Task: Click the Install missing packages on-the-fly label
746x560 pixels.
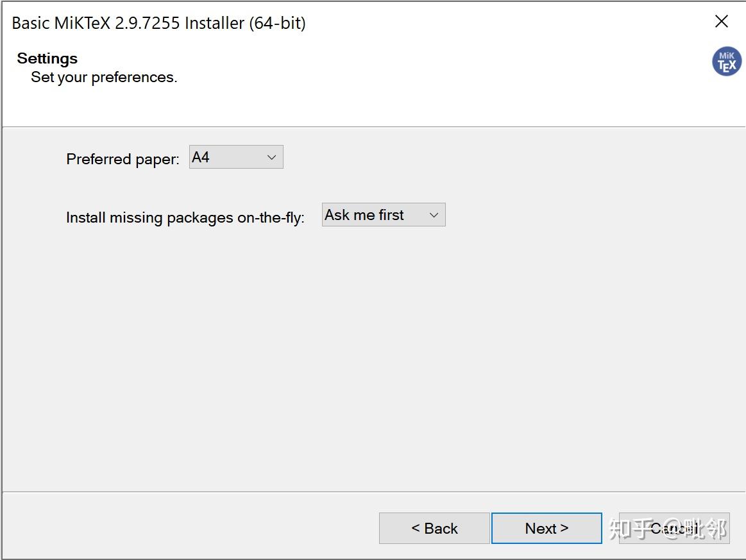Action: point(185,217)
